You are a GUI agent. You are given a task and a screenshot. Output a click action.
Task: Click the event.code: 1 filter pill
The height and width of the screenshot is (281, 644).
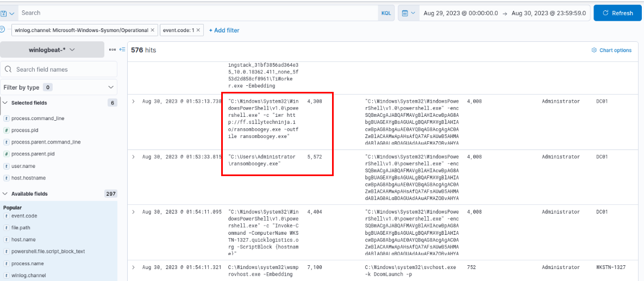click(x=179, y=30)
